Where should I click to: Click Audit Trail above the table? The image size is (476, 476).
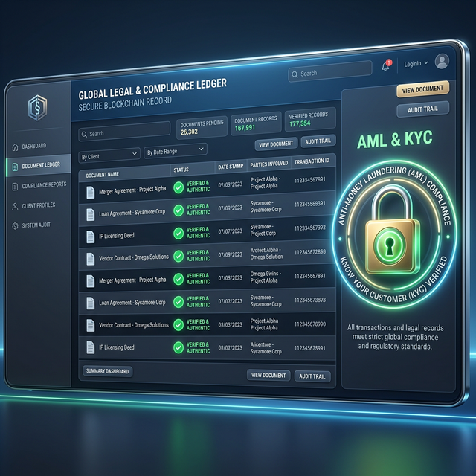[318, 141]
